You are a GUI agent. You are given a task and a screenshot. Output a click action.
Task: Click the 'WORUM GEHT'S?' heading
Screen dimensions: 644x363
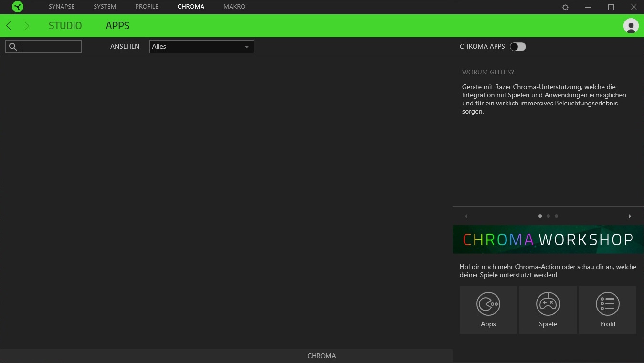[x=488, y=73]
